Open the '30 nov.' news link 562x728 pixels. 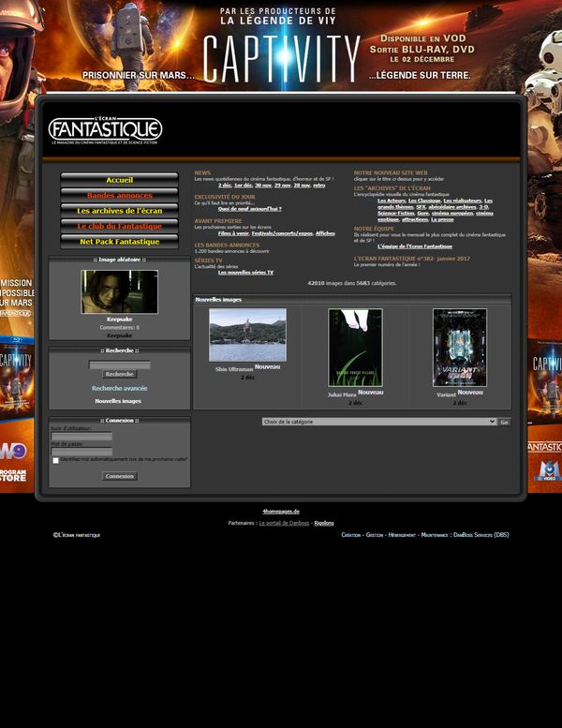[263, 186]
